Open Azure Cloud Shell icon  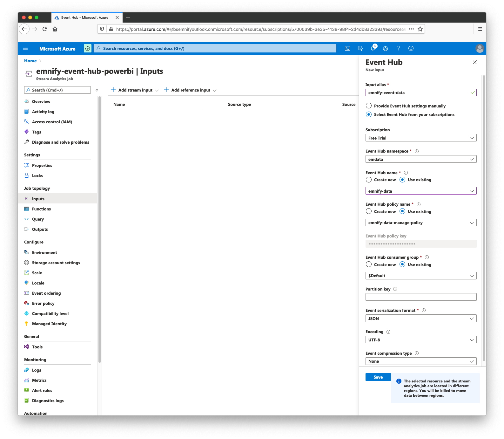pyautogui.click(x=347, y=48)
